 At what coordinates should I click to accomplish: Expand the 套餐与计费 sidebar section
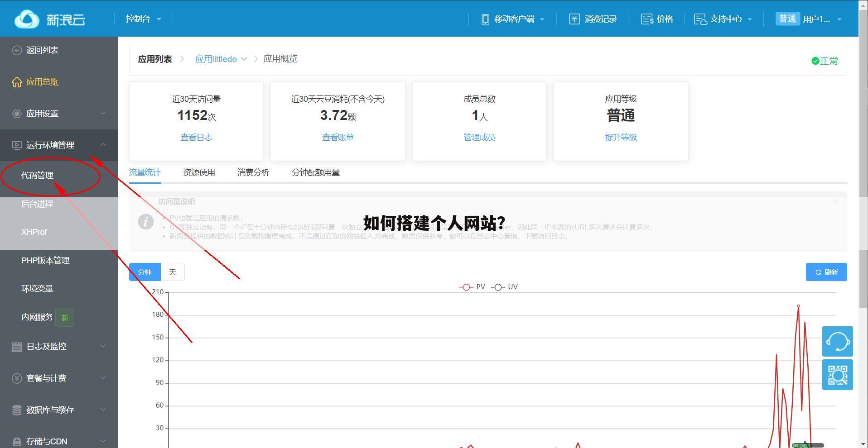click(x=103, y=378)
